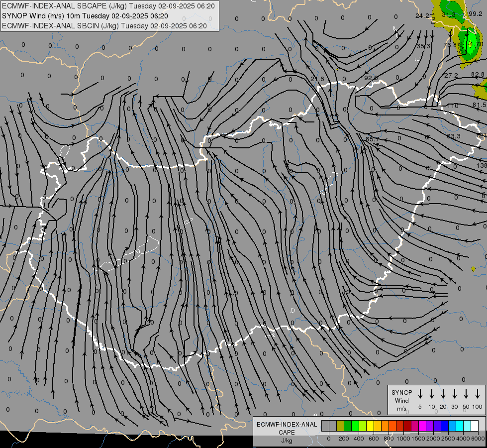Click the SBCAPE title line at top

click(x=108, y=6)
